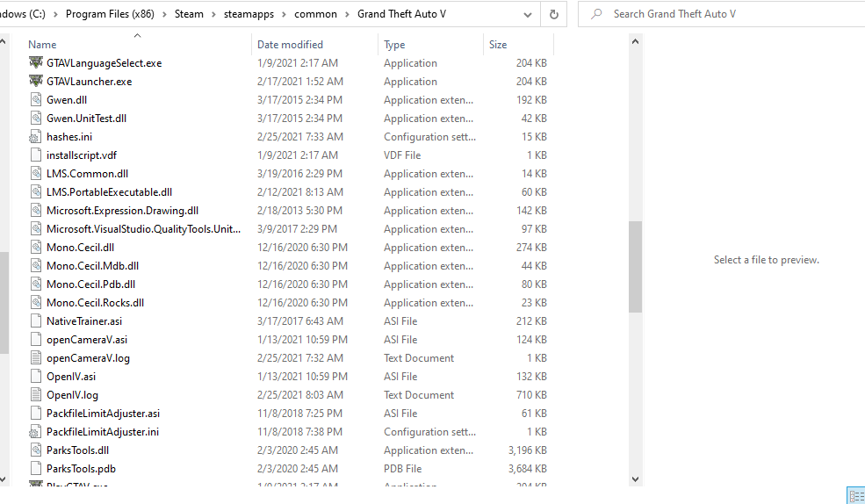Viewport: 865px width, 504px height.
Task: Click the Mono.Cecil.Rocks.dll file icon
Action: tap(36, 303)
